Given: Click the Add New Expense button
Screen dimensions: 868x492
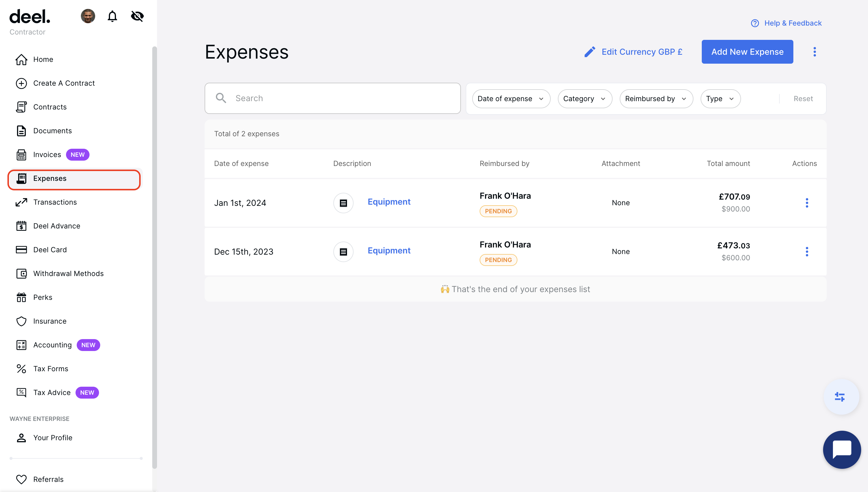Looking at the screenshot, I should (748, 51).
